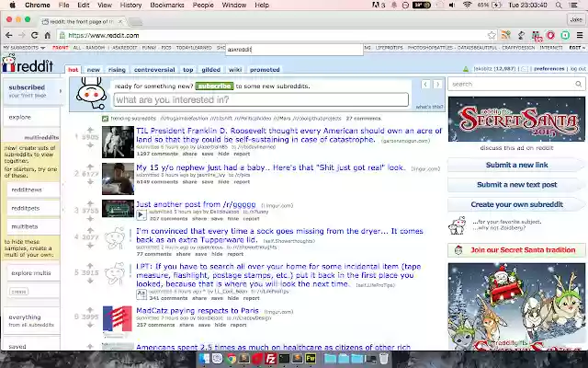The image size is (588, 368).
Task: Expand the video player on /r/ggggg post
Action: tap(141, 214)
